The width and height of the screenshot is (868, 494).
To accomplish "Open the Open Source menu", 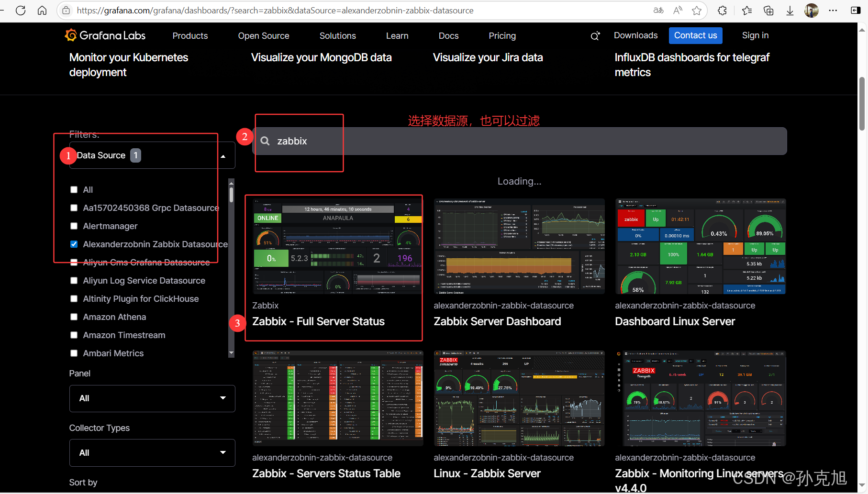I will (x=264, y=36).
